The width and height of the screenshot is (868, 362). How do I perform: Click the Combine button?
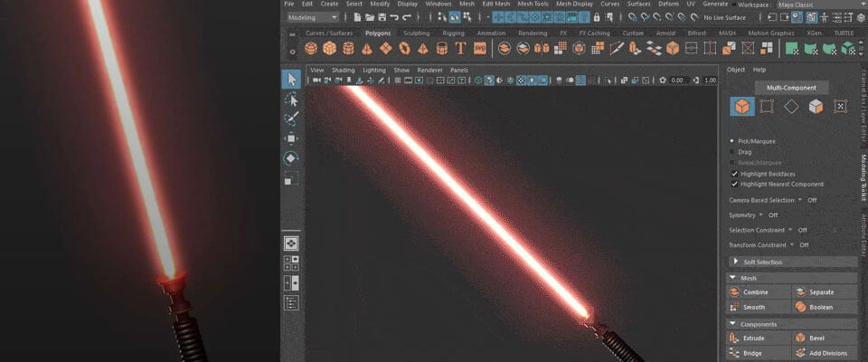pos(759,292)
